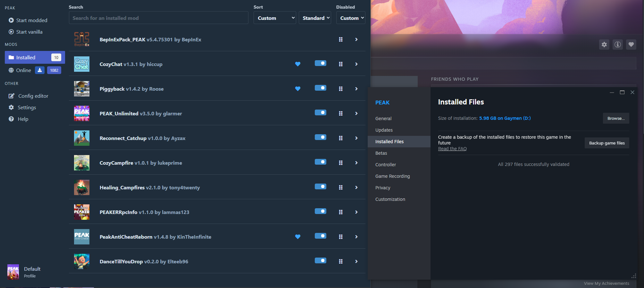Expand the BepInExPack_PEAK mod details
644x288 pixels.
pyautogui.click(x=356, y=39)
